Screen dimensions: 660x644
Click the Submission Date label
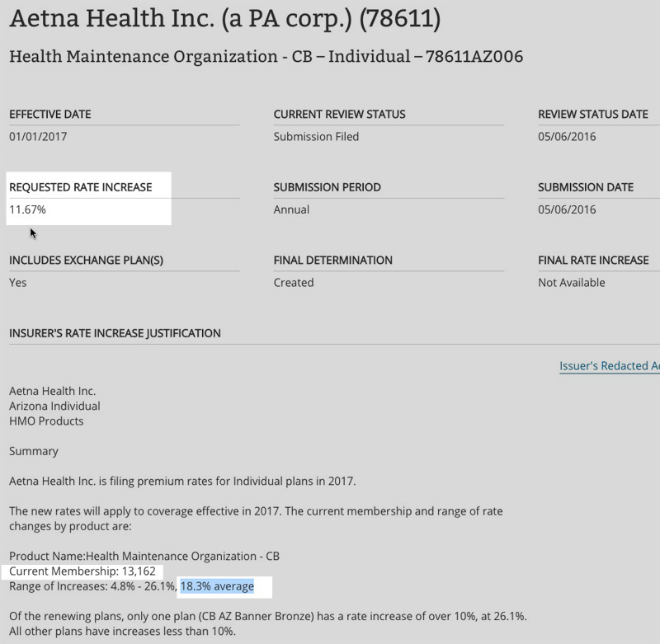(585, 187)
